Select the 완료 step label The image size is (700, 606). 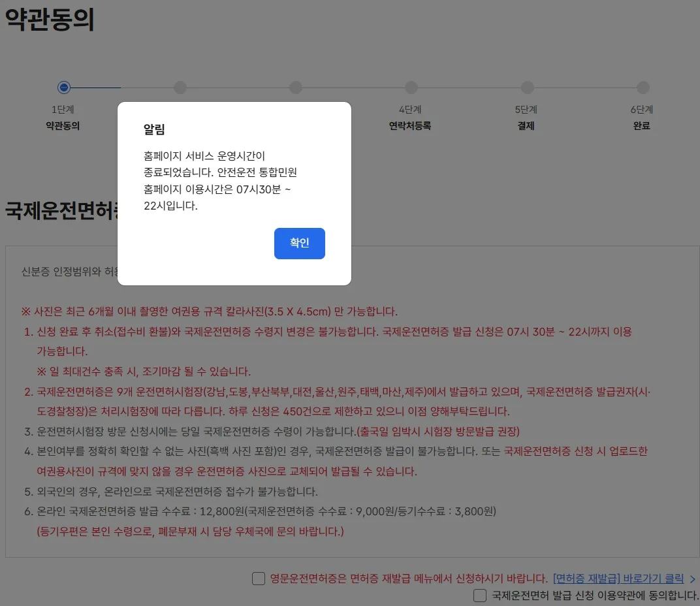click(641, 125)
